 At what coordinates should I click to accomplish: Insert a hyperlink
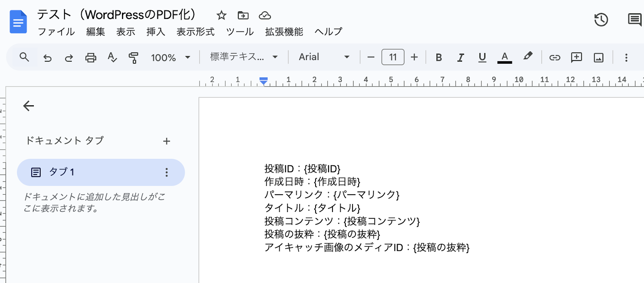click(x=555, y=58)
